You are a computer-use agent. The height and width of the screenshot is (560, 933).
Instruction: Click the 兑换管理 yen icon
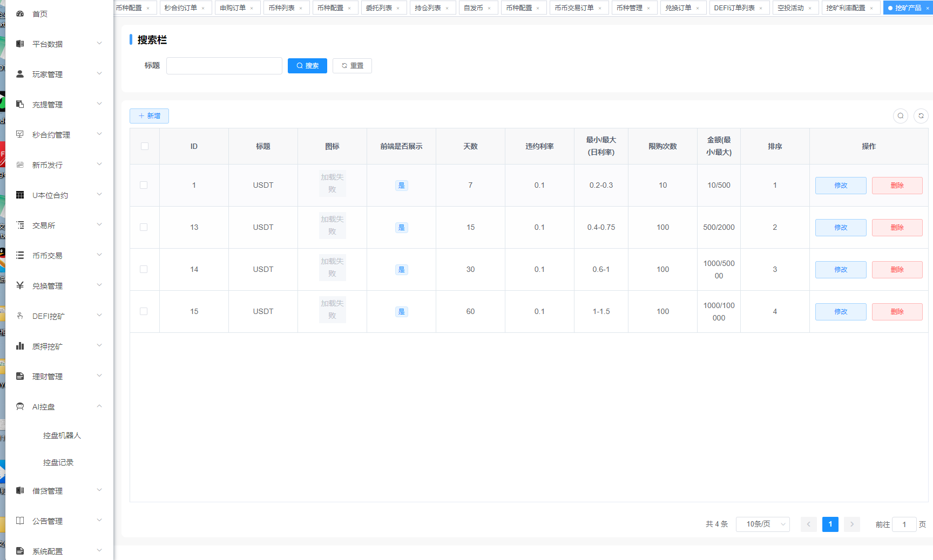(20, 285)
